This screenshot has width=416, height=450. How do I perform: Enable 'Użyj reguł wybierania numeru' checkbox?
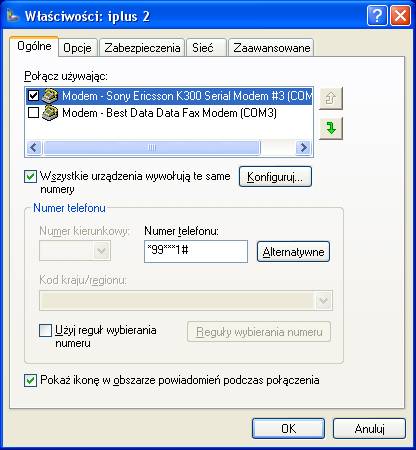pyautogui.click(x=45, y=330)
